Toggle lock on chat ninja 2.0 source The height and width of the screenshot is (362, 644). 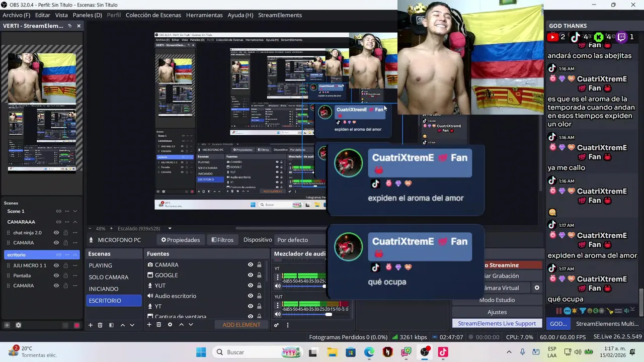[65, 233]
